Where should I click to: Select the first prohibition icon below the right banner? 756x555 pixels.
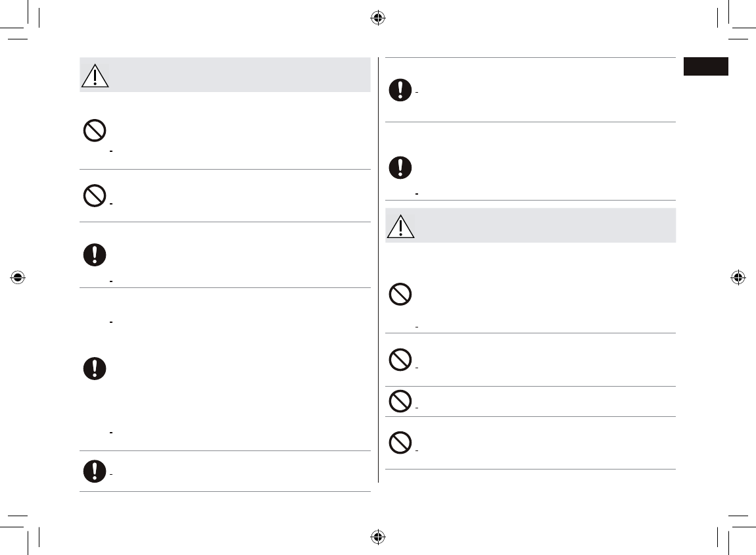(400, 294)
